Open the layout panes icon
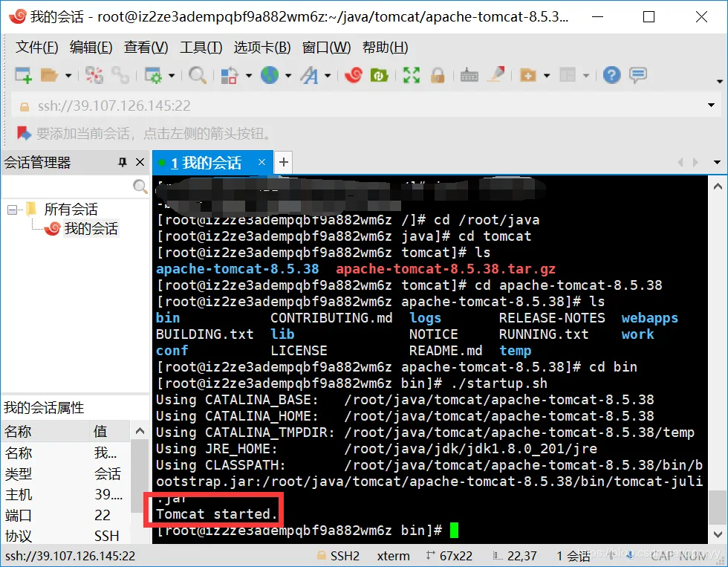Image resolution: width=728 pixels, height=567 pixels. tap(568, 75)
